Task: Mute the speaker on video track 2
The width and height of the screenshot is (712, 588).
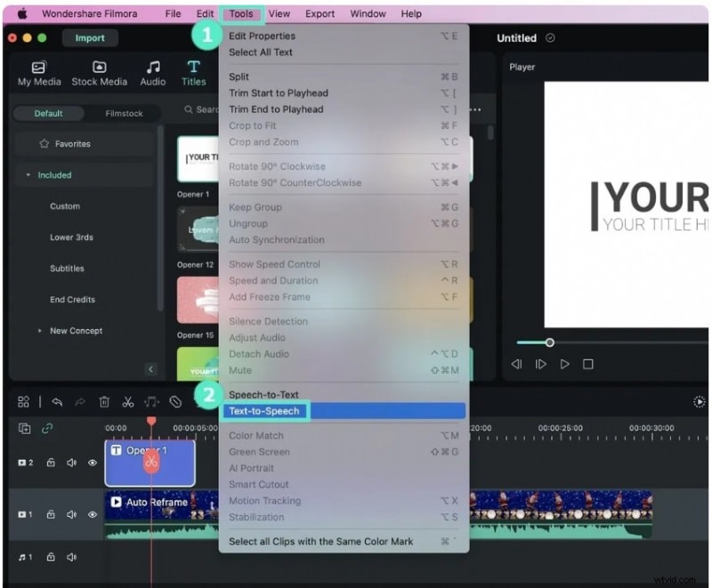Action: coord(72,463)
